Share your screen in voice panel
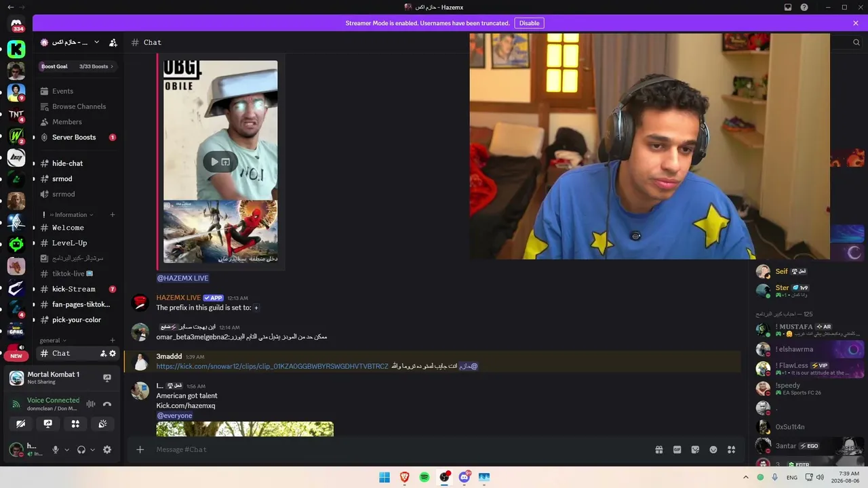 48,424
